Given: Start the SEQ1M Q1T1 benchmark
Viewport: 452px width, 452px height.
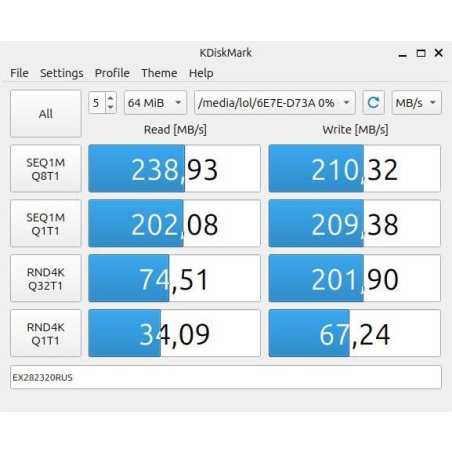Looking at the screenshot, I should 46,224.
